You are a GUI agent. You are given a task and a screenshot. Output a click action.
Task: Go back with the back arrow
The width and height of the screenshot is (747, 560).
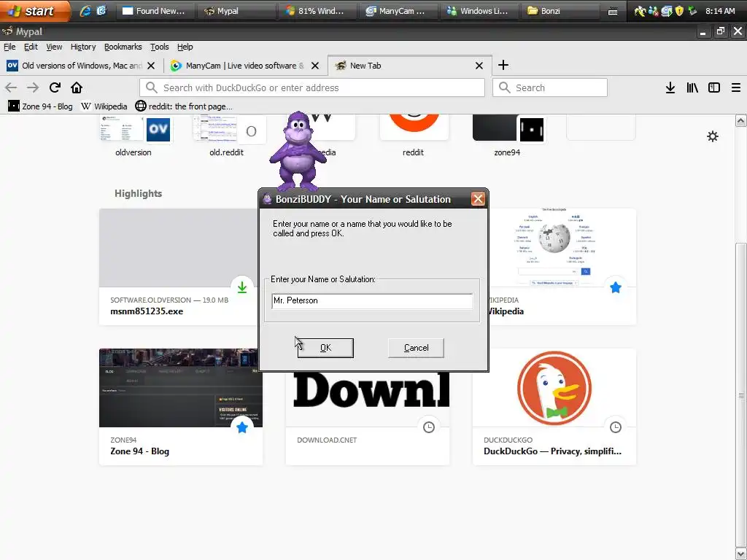pyautogui.click(x=11, y=87)
